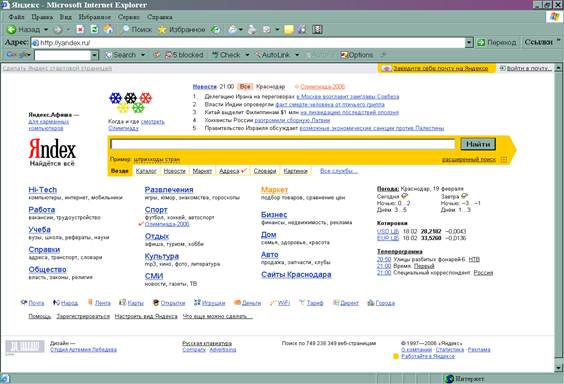Open the Открытки service icon link
564x384 pixels.
169,303
